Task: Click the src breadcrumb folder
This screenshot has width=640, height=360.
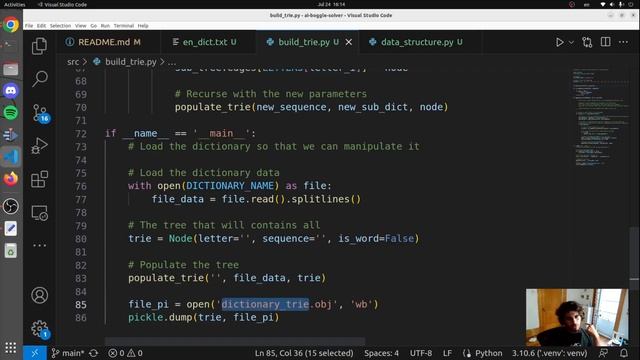Action: click(x=73, y=62)
